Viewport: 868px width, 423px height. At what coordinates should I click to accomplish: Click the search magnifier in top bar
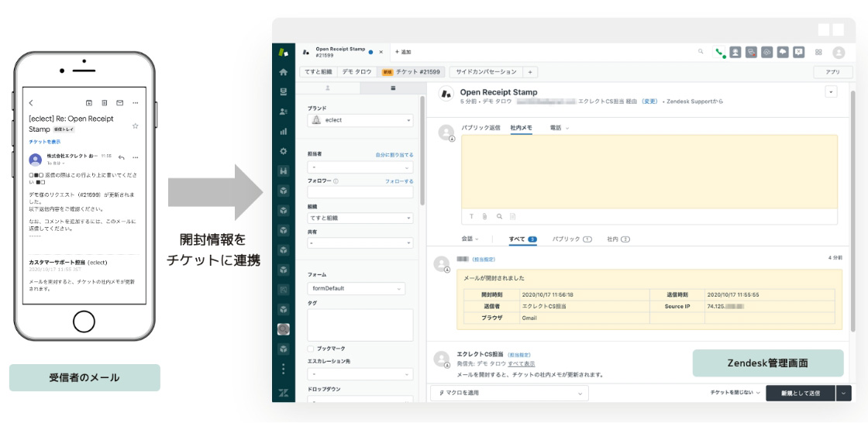click(x=701, y=51)
